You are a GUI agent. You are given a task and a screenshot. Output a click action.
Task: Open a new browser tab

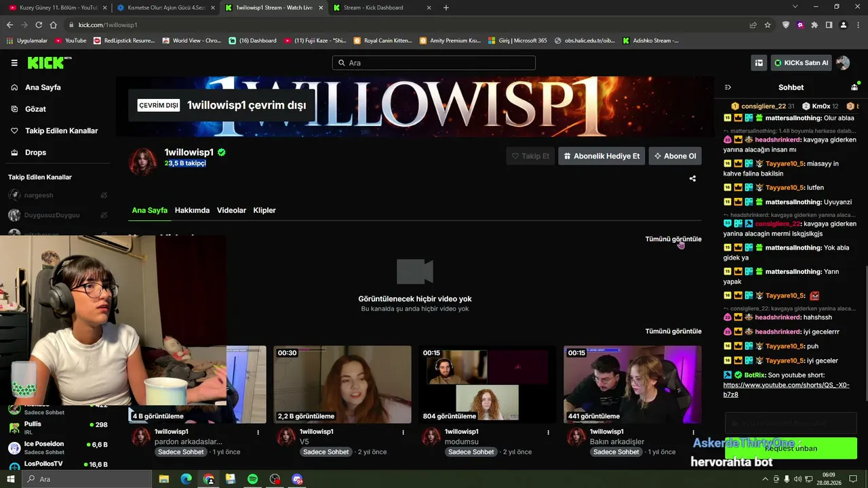446,7
